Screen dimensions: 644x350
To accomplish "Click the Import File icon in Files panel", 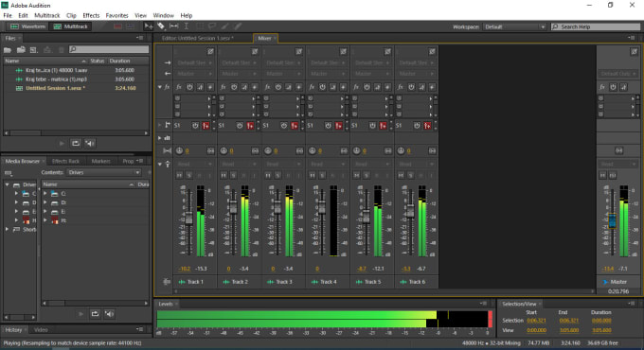I will (21, 49).
